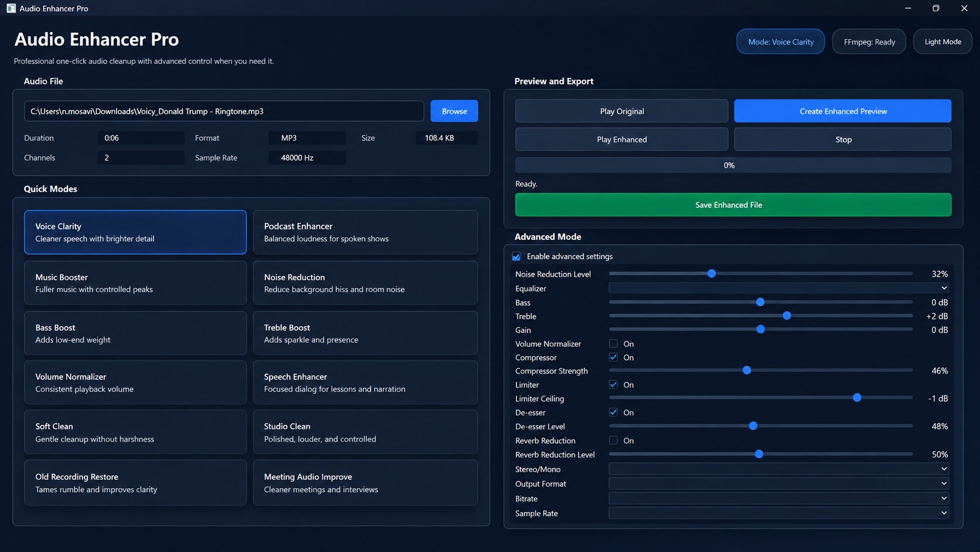980x552 pixels.
Task: Stop audio playback
Action: (x=843, y=139)
